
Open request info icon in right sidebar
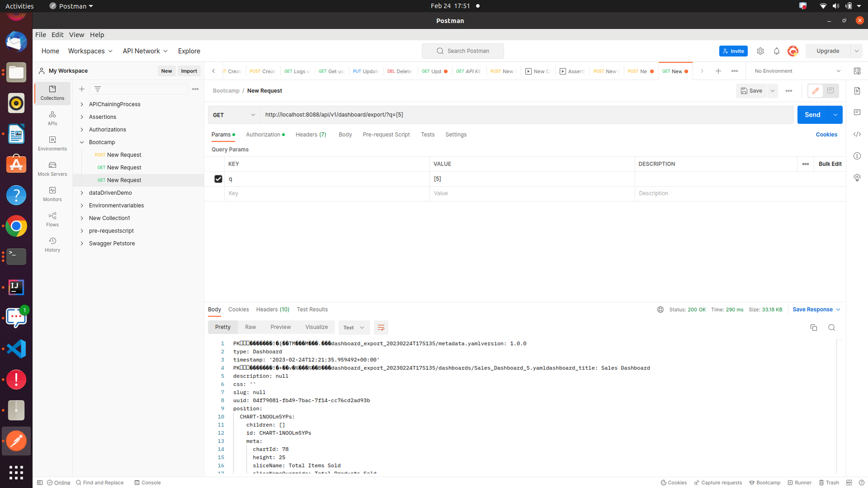click(857, 156)
